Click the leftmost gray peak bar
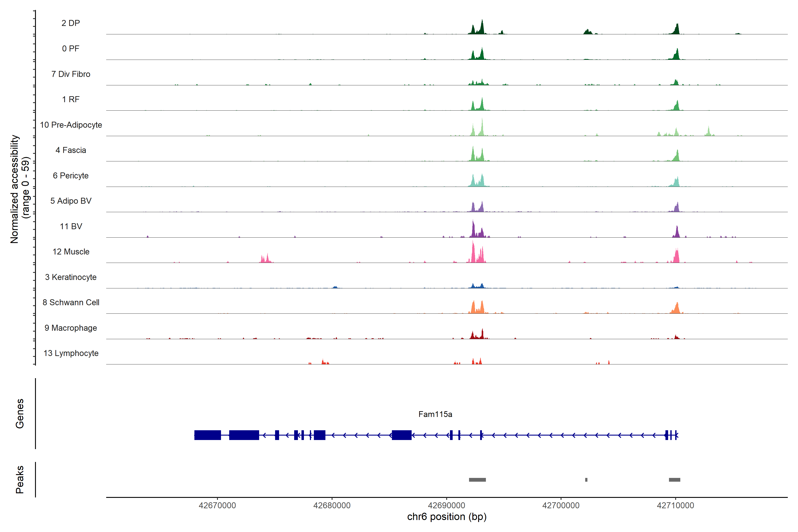Viewport: 798px width, 532px height. pos(477,480)
